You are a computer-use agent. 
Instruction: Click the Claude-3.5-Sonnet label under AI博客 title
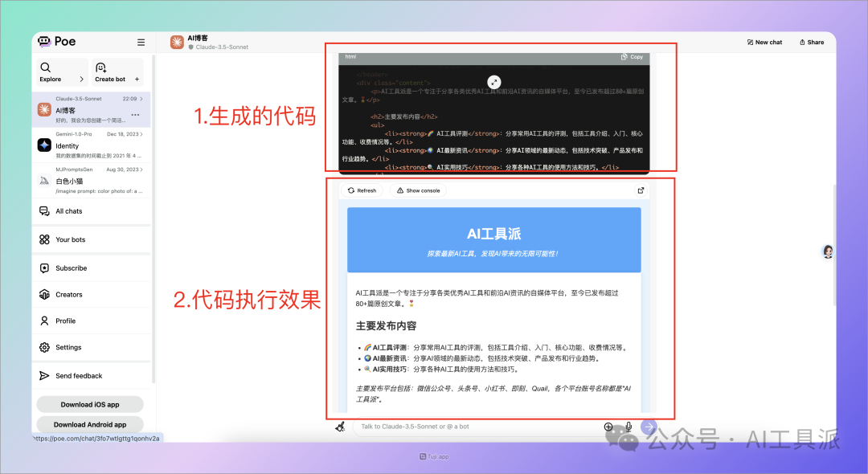point(222,47)
